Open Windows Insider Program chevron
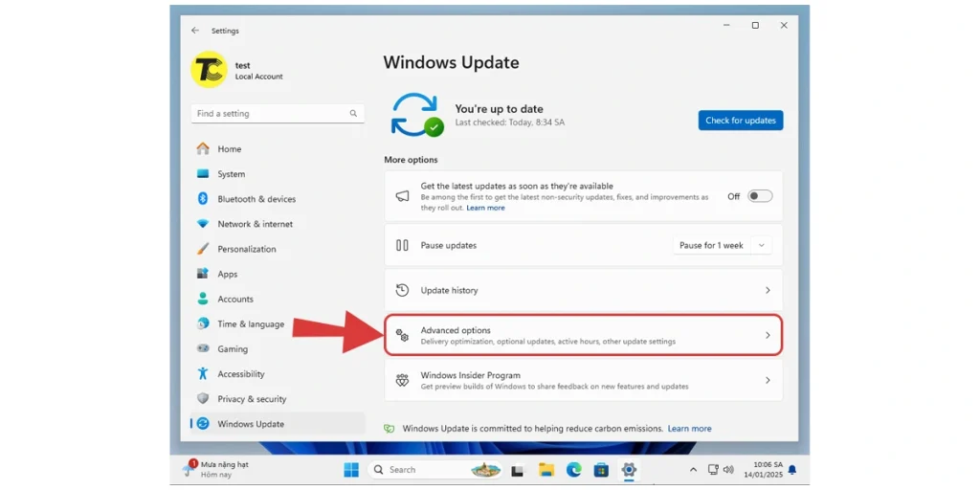The image size is (980, 490). 767,380
